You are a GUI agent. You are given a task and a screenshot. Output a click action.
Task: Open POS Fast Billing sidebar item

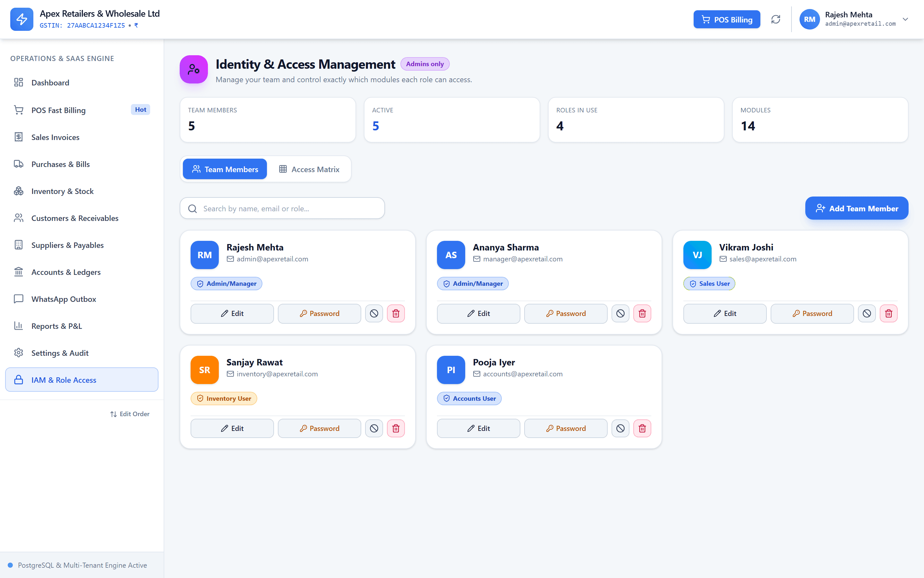(82, 110)
